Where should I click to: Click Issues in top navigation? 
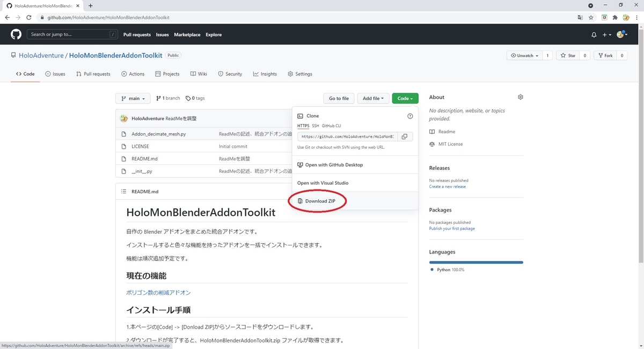[163, 35]
